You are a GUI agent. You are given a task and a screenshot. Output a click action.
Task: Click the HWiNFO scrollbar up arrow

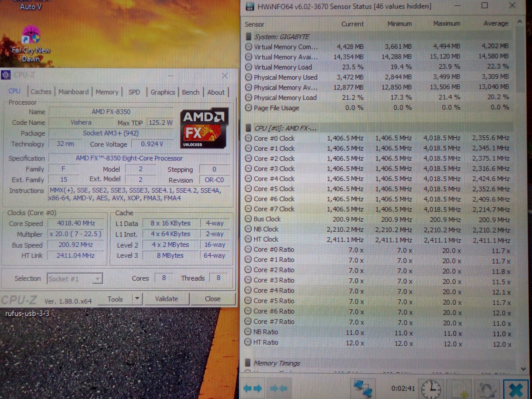(520, 22)
